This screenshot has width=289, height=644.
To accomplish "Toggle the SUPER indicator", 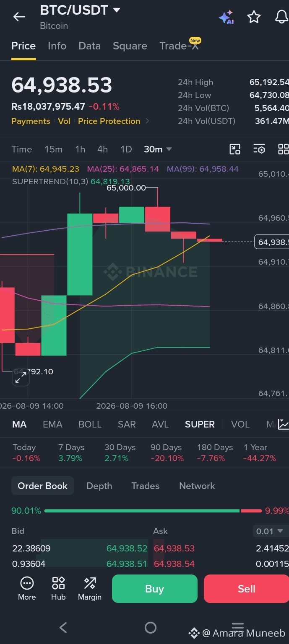I will pos(200,424).
